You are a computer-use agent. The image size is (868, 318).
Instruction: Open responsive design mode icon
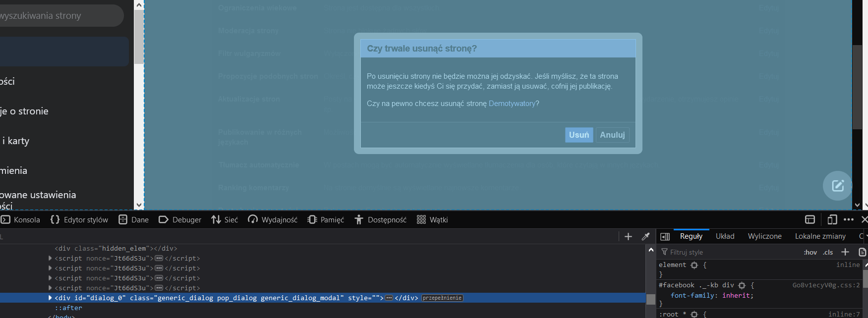[x=832, y=219]
